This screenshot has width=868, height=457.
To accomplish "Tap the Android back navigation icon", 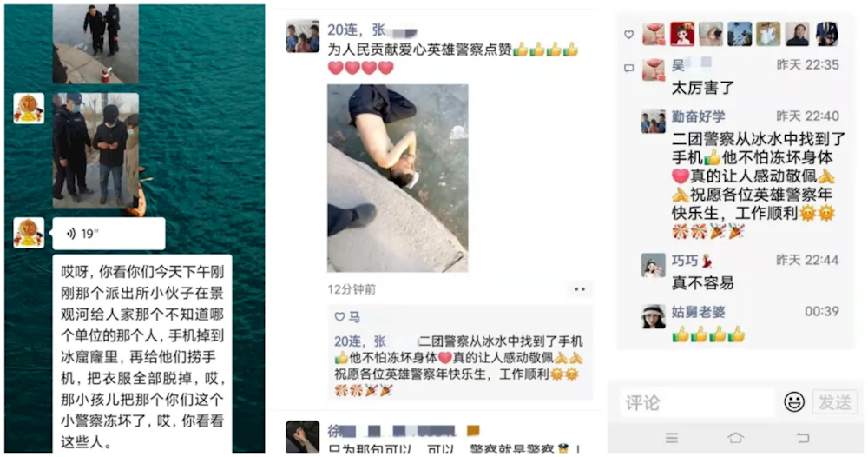I will (x=802, y=438).
